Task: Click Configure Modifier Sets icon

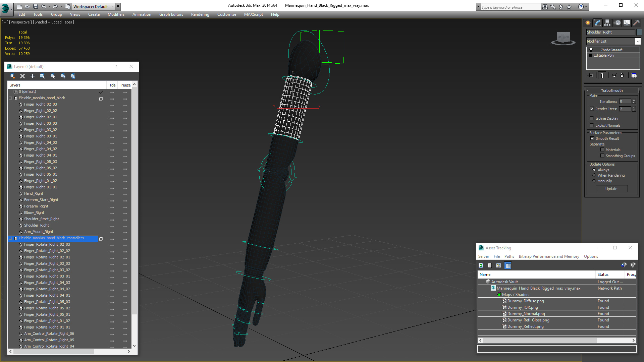Action: pos(634,75)
